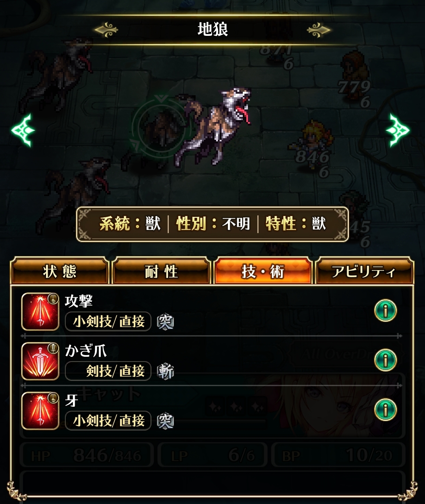Screen dimensions: 425x504
Task: Show previous enemy with left green arrow
Action: [23, 130]
